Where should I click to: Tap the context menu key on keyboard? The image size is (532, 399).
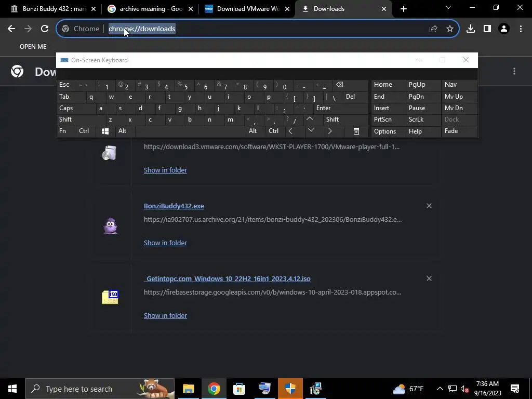pos(356,131)
